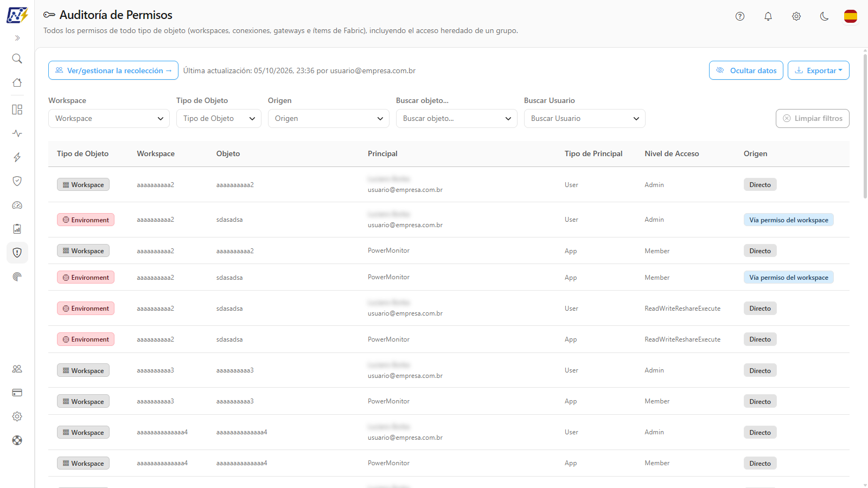Image resolution: width=868 pixels, height=488 pixels.
Task: Open the report clipboard icon in the sidebar
Action: pyautogui.click(x=17, y=229)
